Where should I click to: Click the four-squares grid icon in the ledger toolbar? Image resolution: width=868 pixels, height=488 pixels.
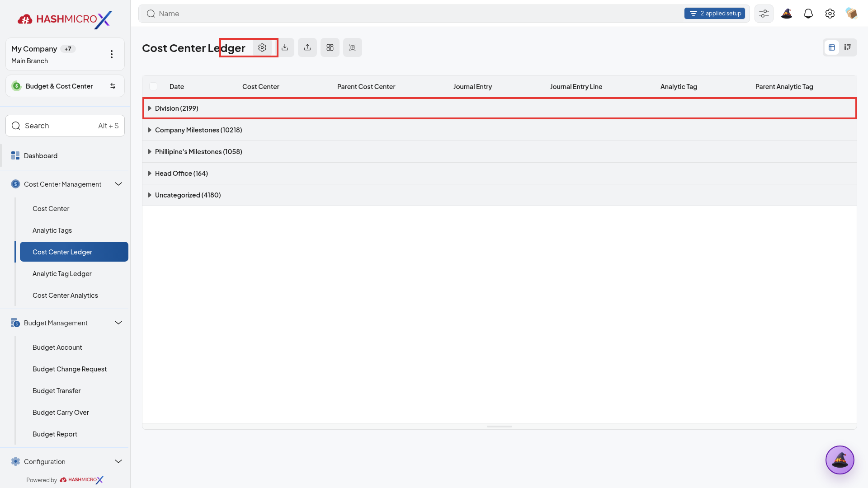330,47
